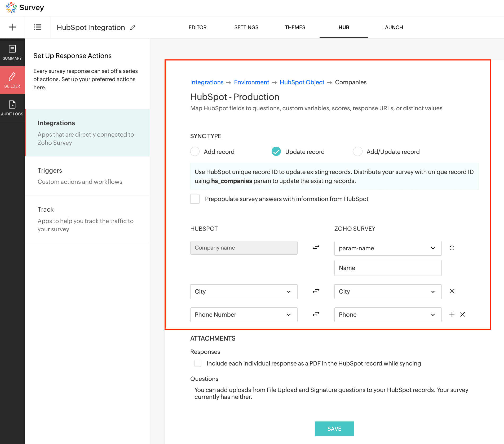Switch to the Launch tab

(x=393, y=27)
